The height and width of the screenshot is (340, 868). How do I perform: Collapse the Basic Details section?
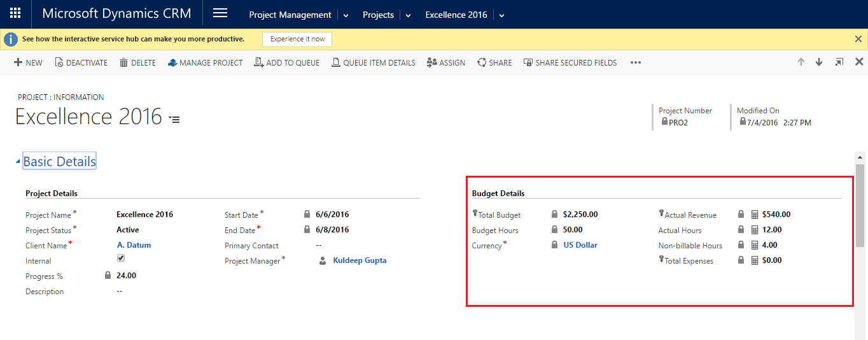[x=18, y=162]
